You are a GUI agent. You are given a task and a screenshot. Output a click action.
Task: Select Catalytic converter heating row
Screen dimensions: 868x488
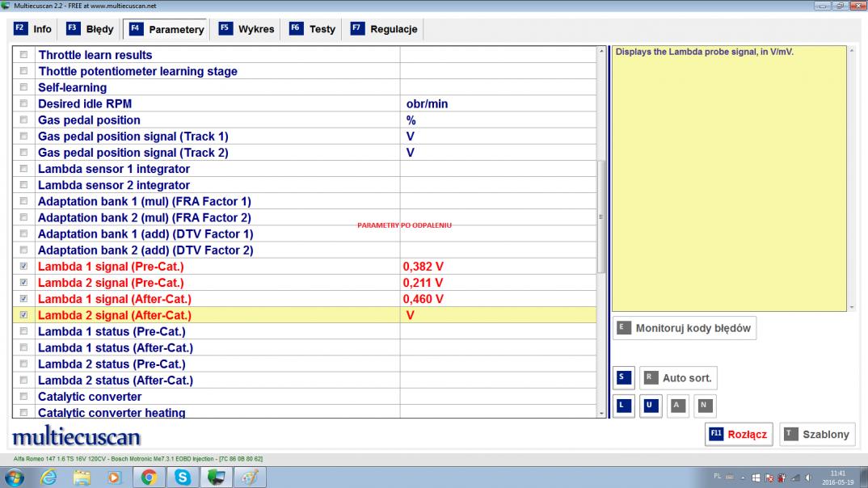tap(305, 412)
